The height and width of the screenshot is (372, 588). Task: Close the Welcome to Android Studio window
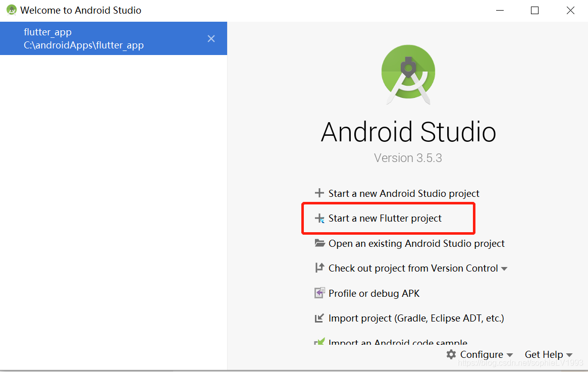pos(570,11)
